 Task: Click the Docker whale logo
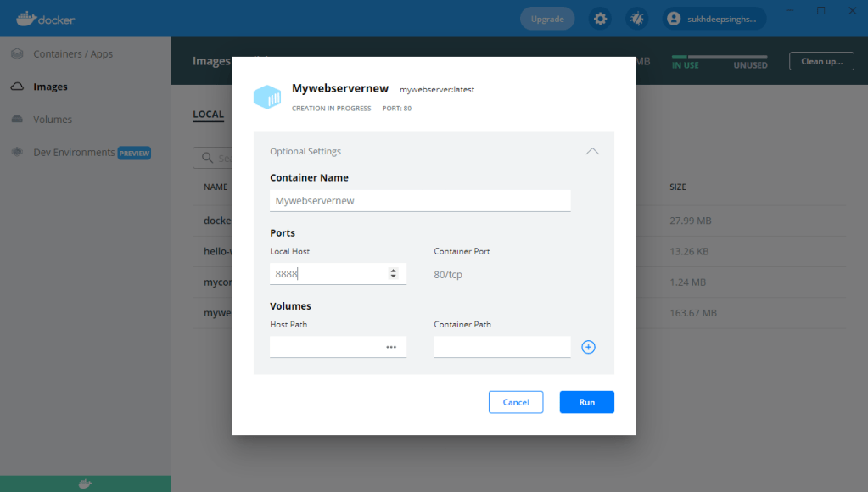coord(45,19)
